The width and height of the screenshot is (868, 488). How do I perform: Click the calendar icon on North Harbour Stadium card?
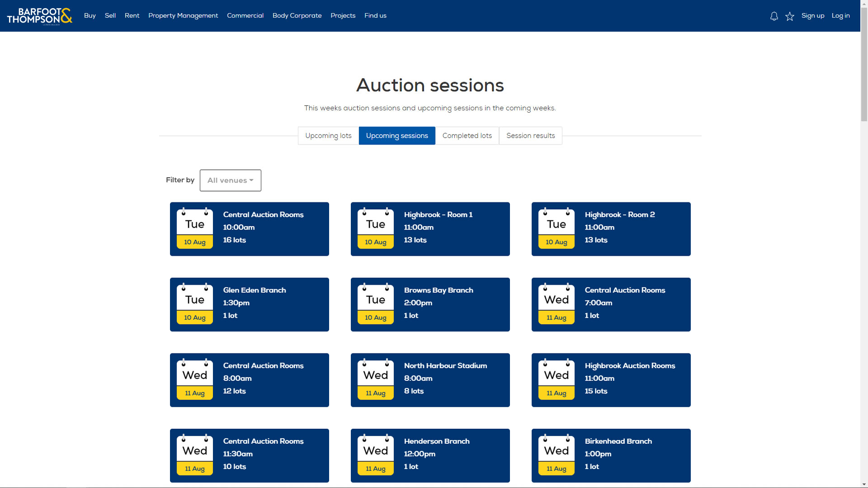tap(376, 380)
